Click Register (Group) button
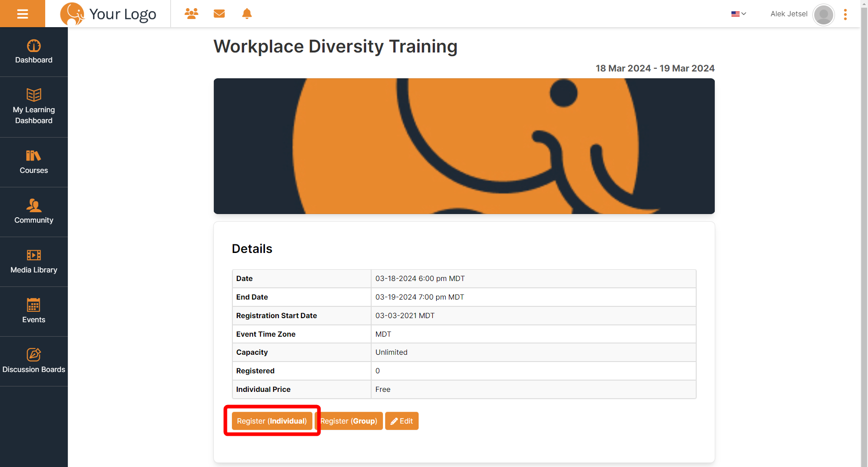 point(349,421)
